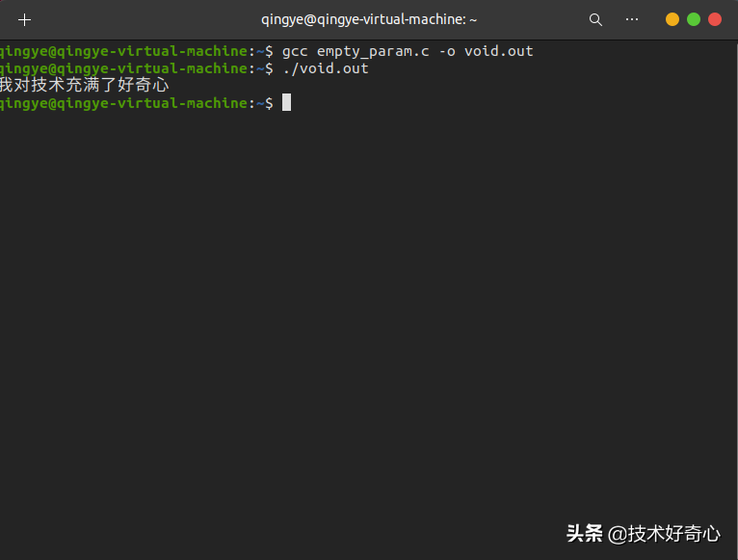Click the empty terminal area below the prompt
This screenshot has height=560, width=738.
click(367, 307)
